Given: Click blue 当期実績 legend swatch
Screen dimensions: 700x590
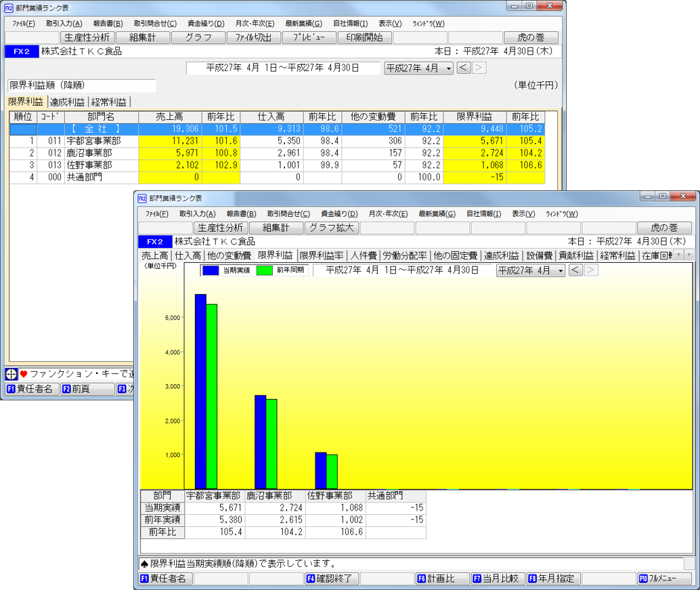Looking at the screenshot, I should pyautogui.click(x=211, y=270).
